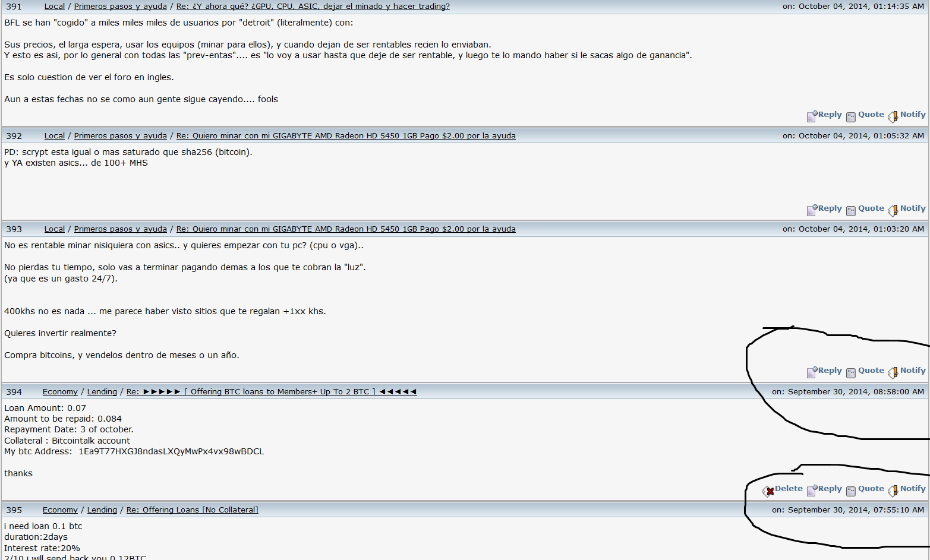Click Notify icon under post 391

coord(893,116)
